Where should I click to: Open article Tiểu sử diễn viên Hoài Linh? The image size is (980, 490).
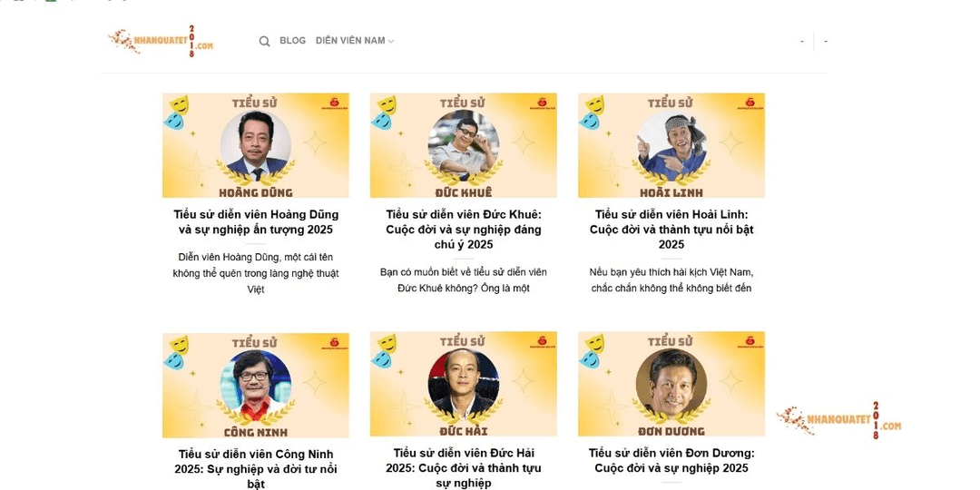pos(671,230)
